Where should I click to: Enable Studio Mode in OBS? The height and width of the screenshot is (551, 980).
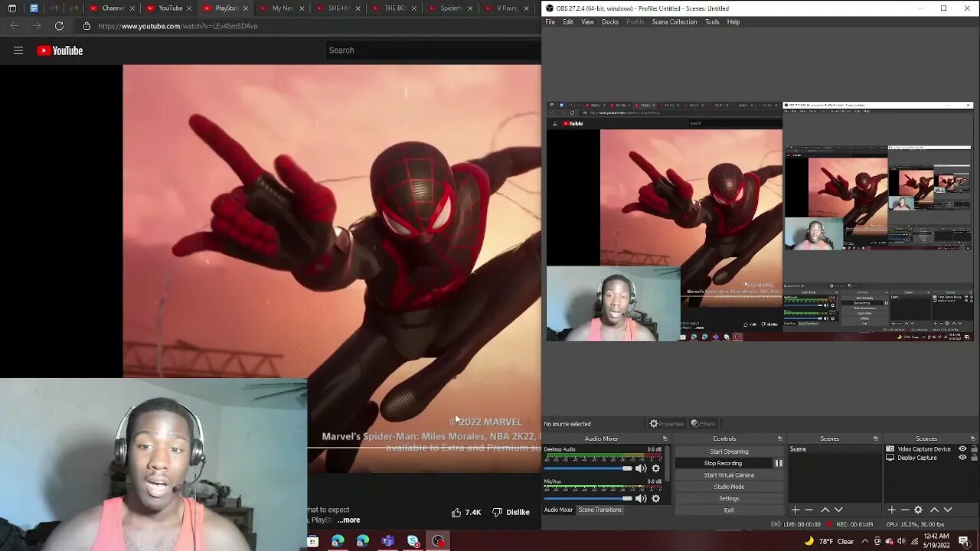pos(729,487)
